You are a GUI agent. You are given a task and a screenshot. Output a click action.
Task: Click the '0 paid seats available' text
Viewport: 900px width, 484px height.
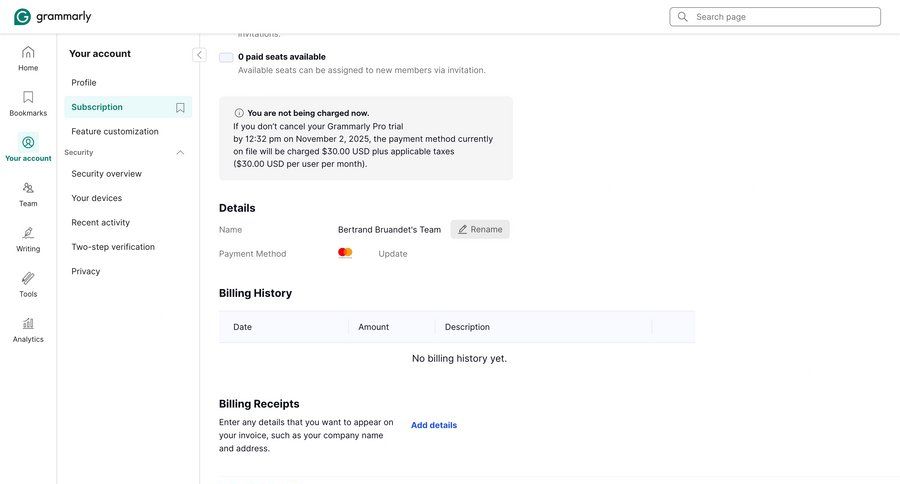point(282,57)
